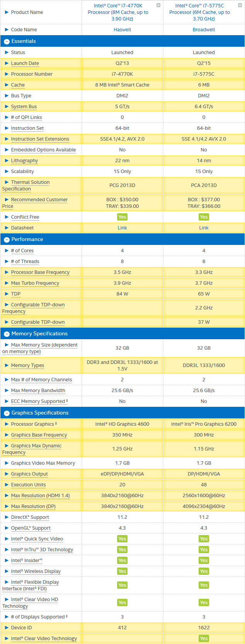Click the OpenGL Support label
The height and width of the screenshot is (644, 245).
pyautogui.click(x=31, y=528)
